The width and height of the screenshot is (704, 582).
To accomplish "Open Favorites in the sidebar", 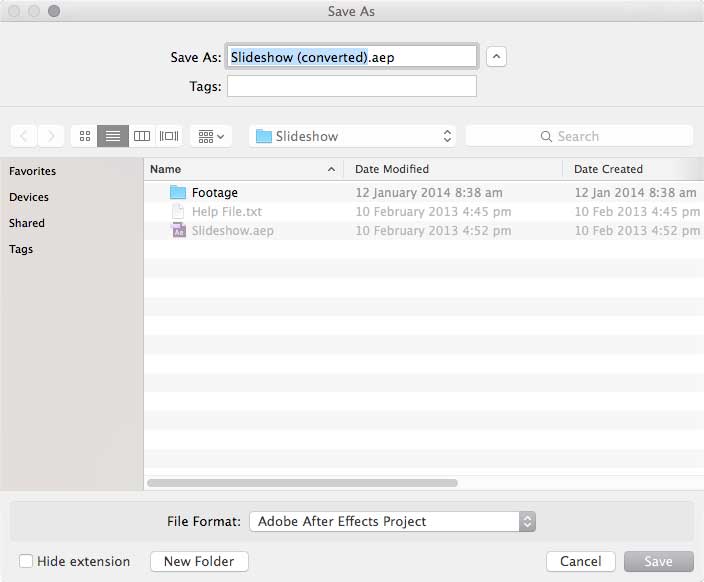I will click(32, 171).
